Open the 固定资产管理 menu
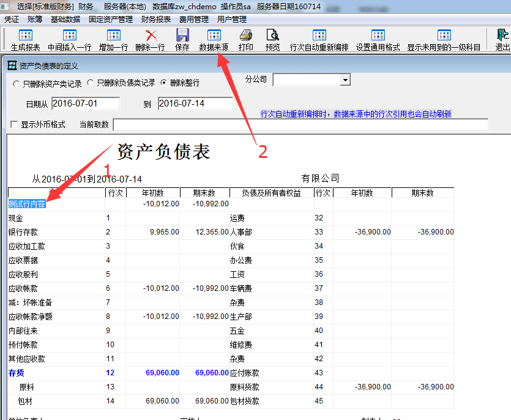 point(111,20)
